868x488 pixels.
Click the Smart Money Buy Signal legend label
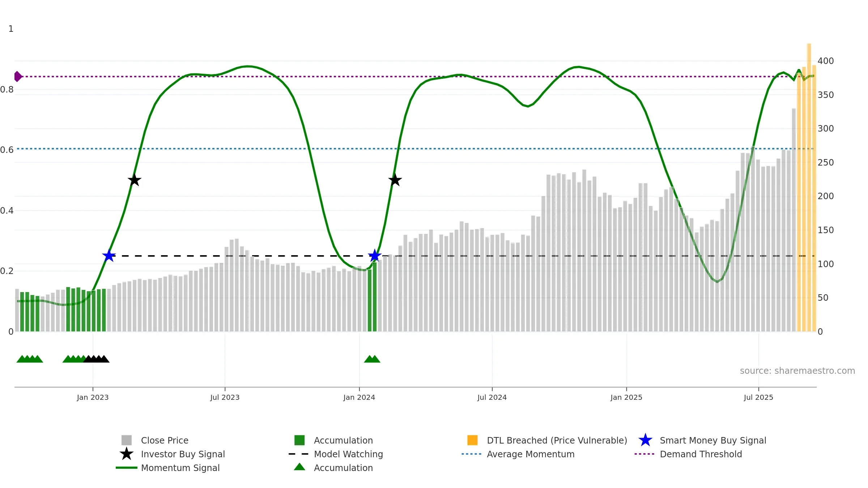(713, 440)
